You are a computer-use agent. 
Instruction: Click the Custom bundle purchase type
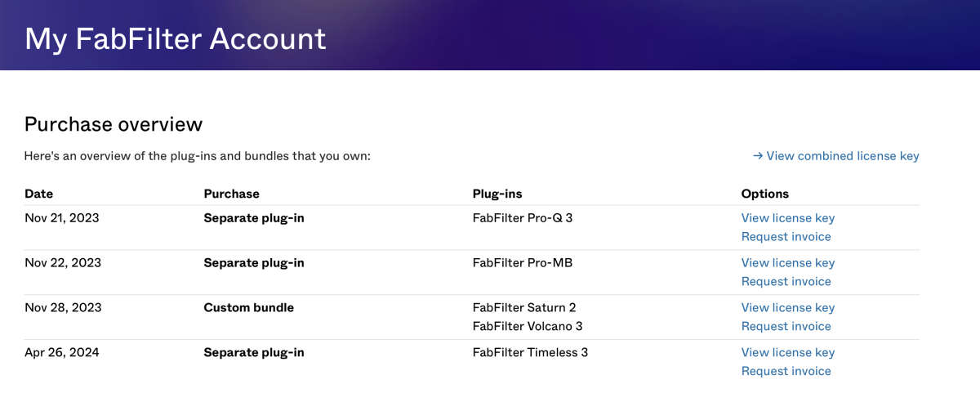pyautogui.click(x=248, y=308)
